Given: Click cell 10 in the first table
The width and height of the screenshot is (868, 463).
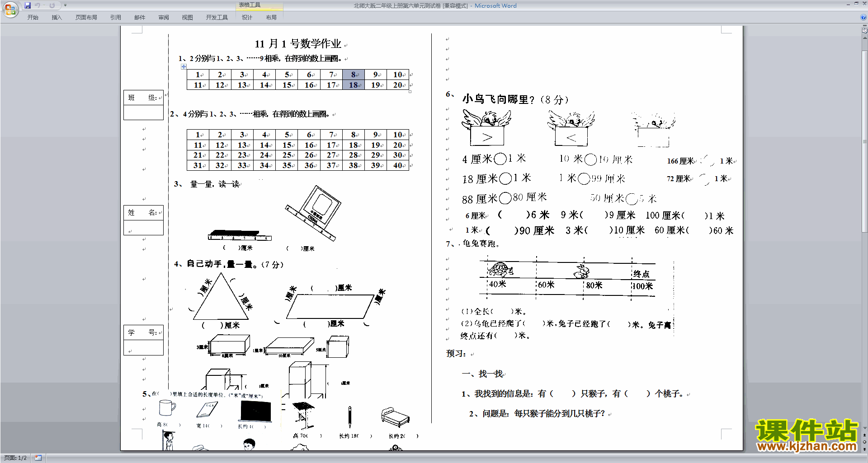Looking at the screenshot, I should pos(398,75).
